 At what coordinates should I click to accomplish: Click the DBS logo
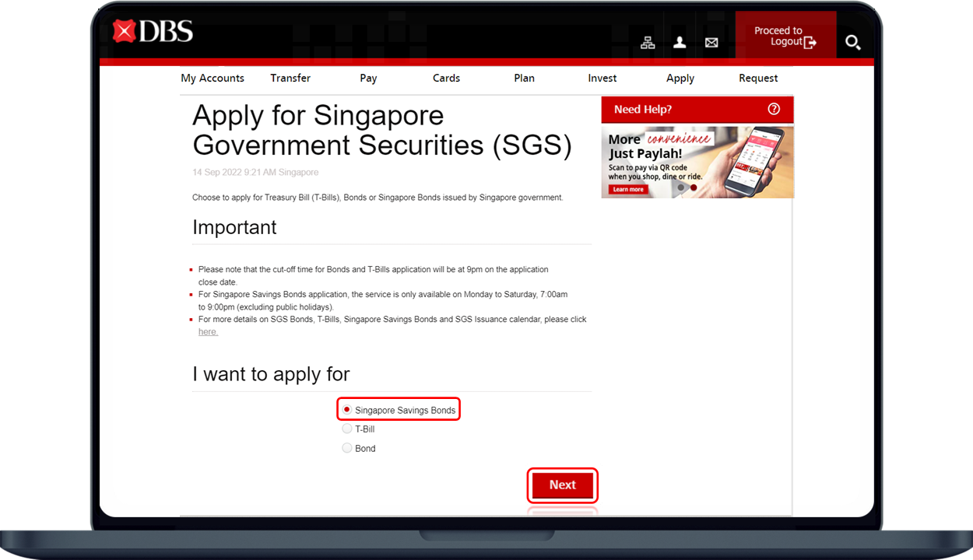(153, 32)
